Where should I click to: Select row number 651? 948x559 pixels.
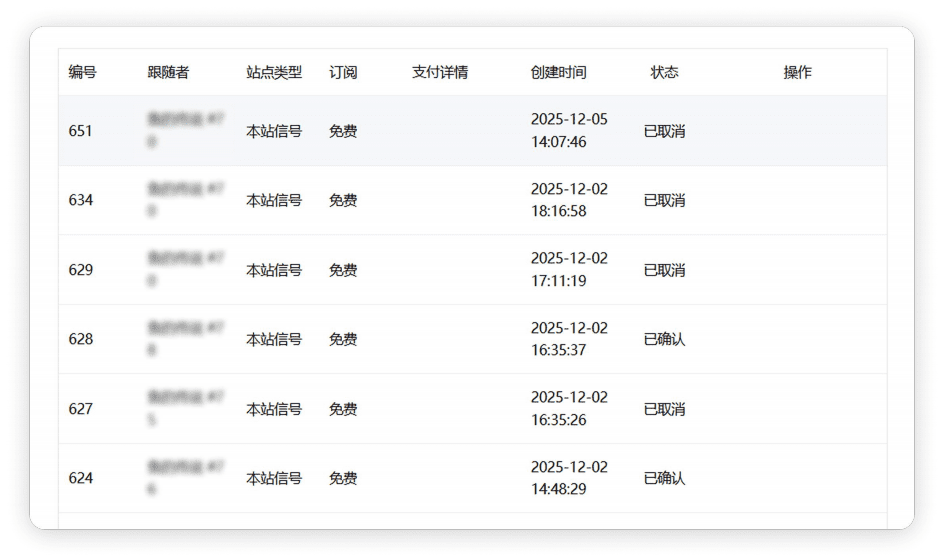[81, 131]
